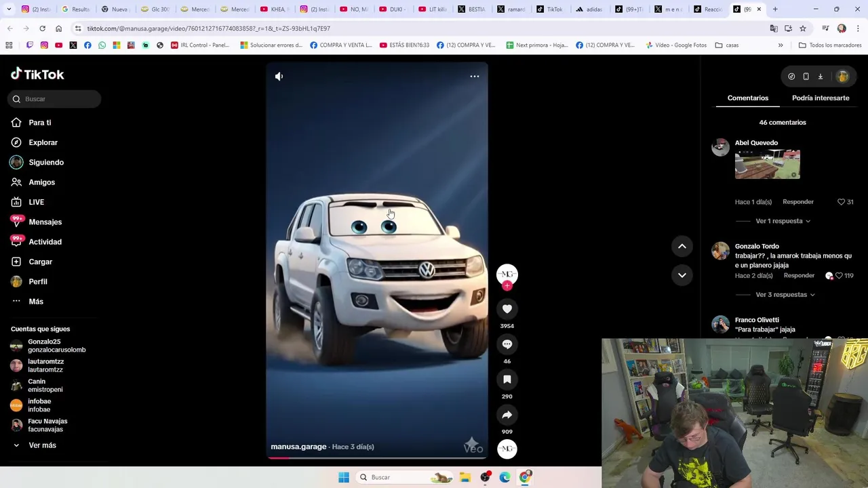868x488 pixels.
Task: Open the Windows Start button
Action: pos(344,477)
